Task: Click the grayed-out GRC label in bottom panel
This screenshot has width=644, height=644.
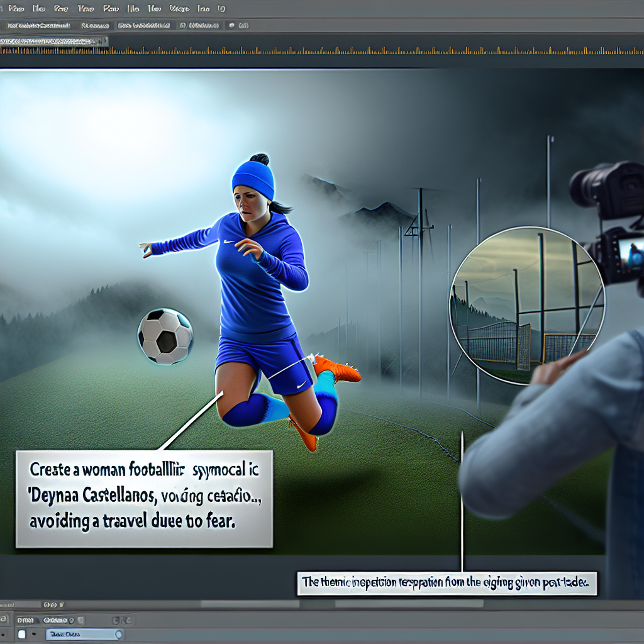Action: pyautogui.click(x=122, y=620)
